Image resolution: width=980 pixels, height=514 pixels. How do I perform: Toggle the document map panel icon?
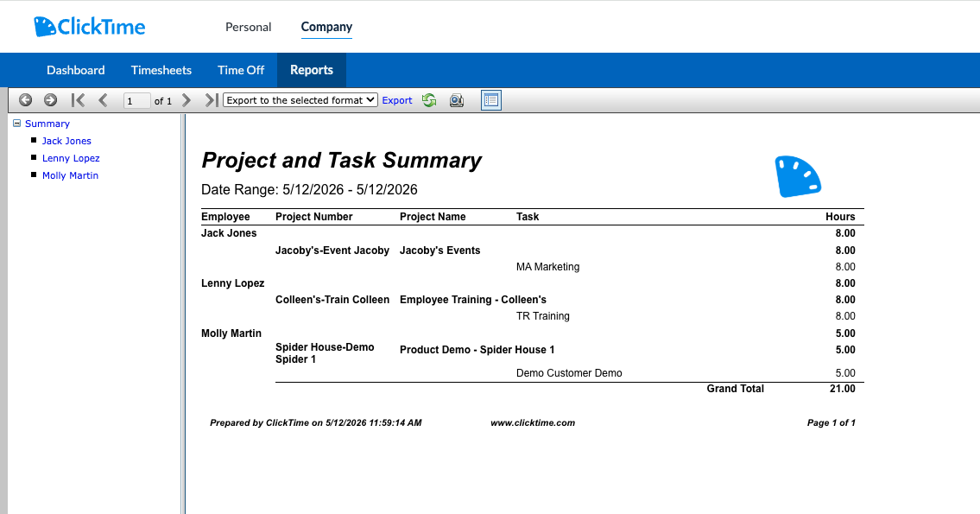pyautogui.click(x=491, y=100)
